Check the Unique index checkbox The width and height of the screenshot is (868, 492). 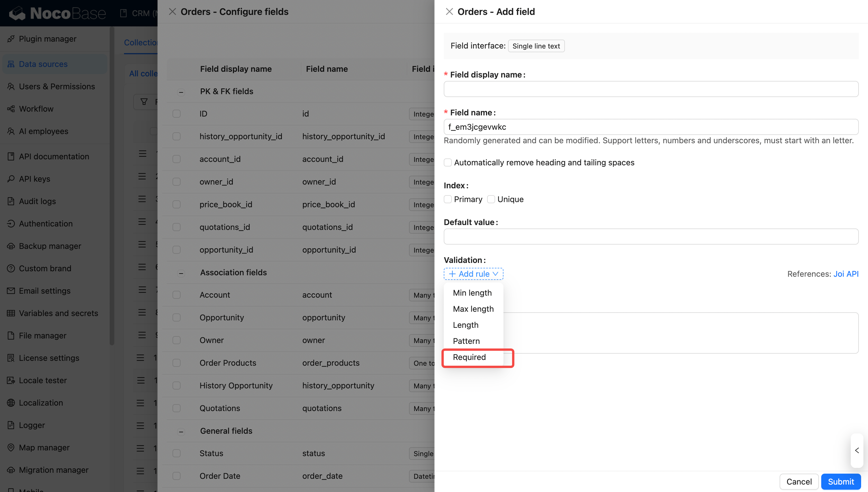(491, 199)
